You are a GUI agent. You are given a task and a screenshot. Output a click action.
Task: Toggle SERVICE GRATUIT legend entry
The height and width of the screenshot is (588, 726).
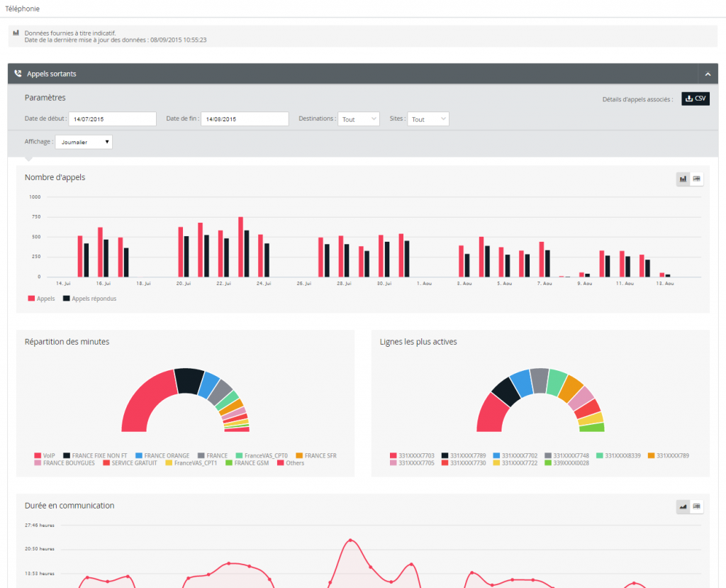130,463
